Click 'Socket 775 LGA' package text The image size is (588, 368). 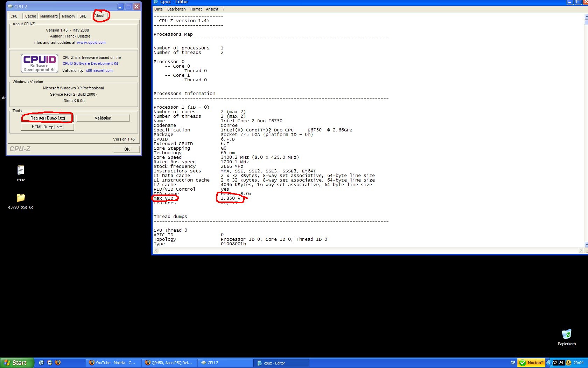240,135
